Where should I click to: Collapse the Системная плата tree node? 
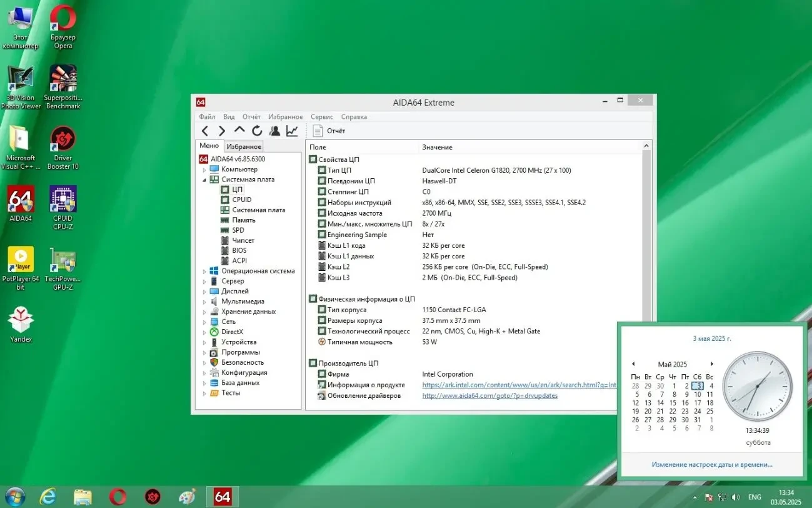point(204,180)
